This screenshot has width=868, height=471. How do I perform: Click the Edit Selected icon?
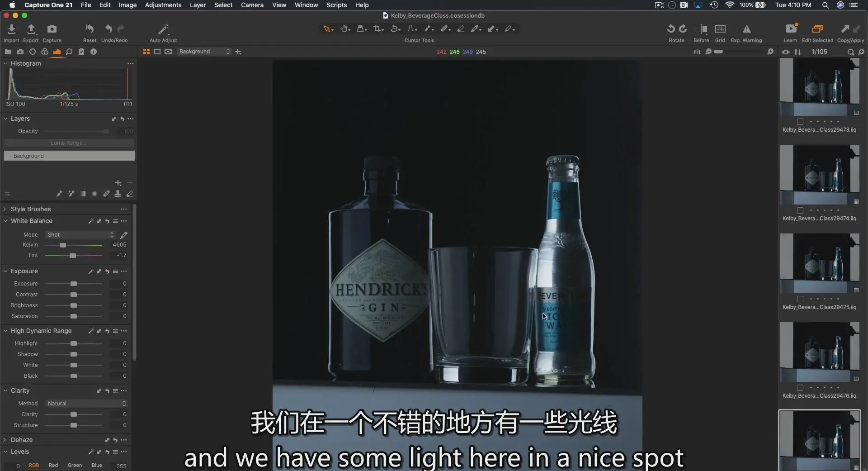point(817,29)
